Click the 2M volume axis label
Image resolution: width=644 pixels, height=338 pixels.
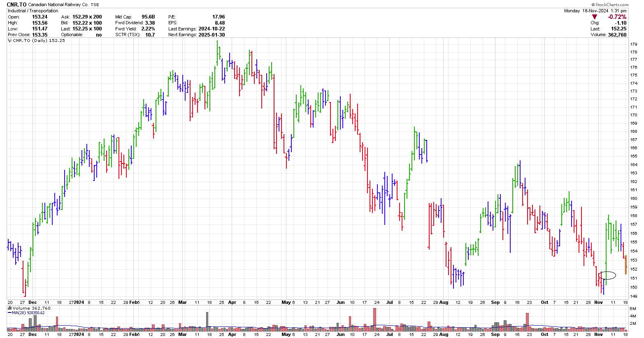(633, 324)
